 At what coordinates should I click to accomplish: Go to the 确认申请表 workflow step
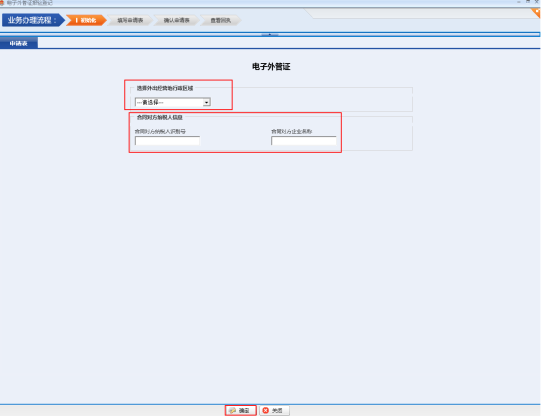pyautogui.click(x=176, y=20)
